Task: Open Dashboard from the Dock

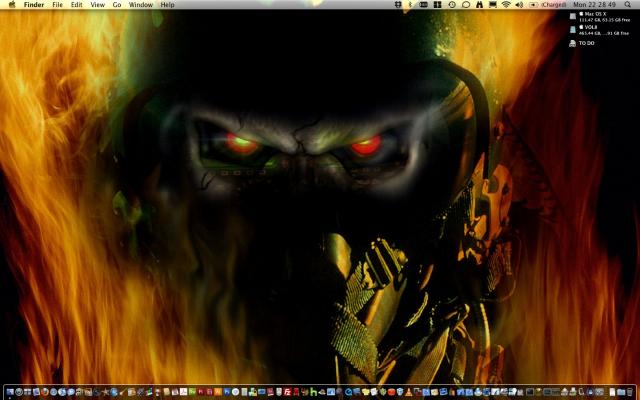Action: [x=19, y=392]
